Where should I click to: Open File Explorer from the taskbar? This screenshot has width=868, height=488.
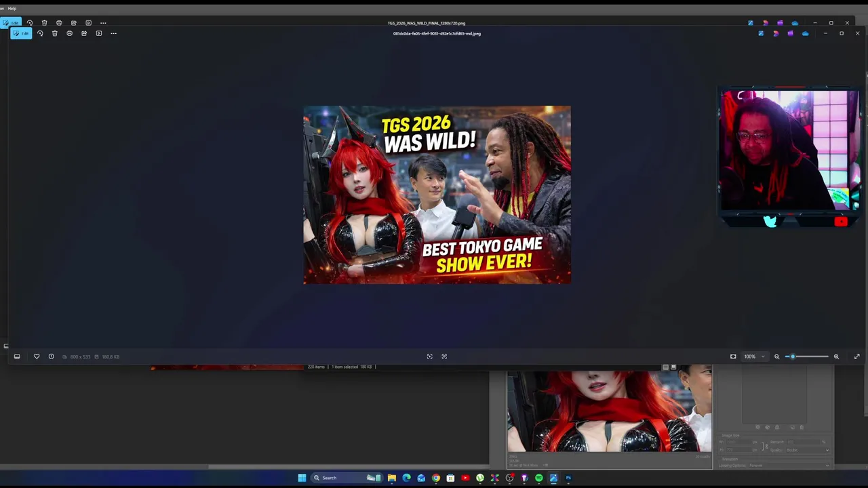click(392, 478)
